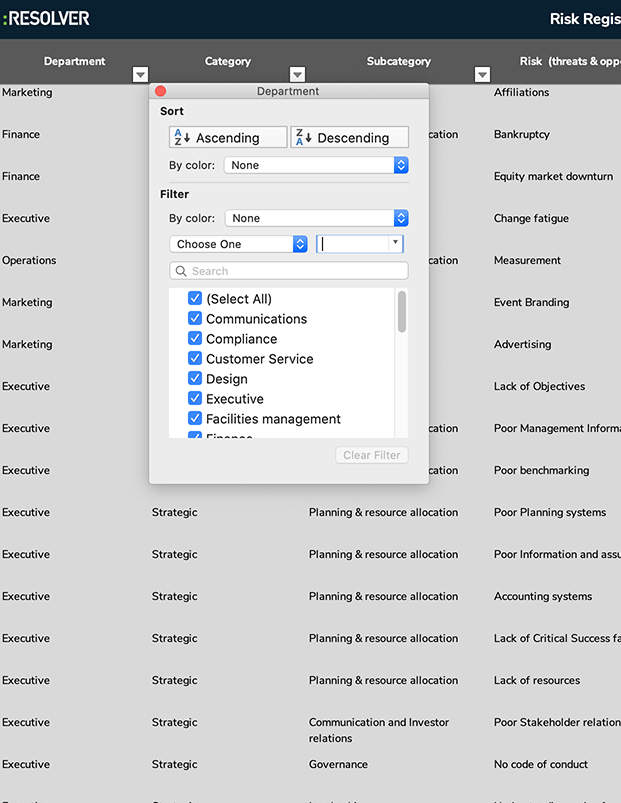
Task: Toggle the Compliance checkbox
Action: [195, 339]
